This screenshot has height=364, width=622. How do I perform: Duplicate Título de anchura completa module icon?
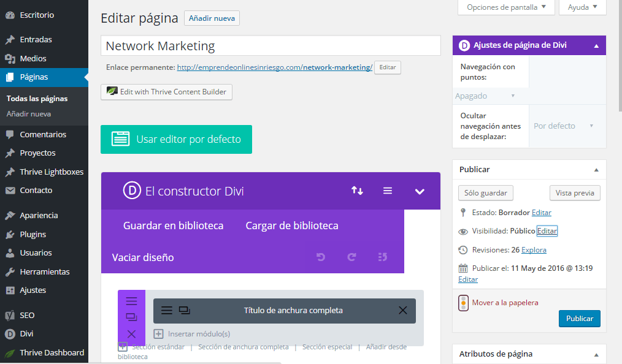coord(185,311)
